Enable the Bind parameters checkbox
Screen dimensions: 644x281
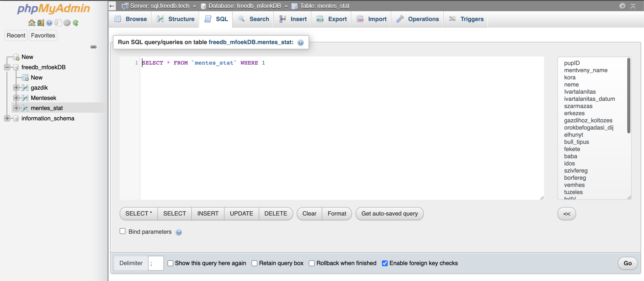pos(123,231)
